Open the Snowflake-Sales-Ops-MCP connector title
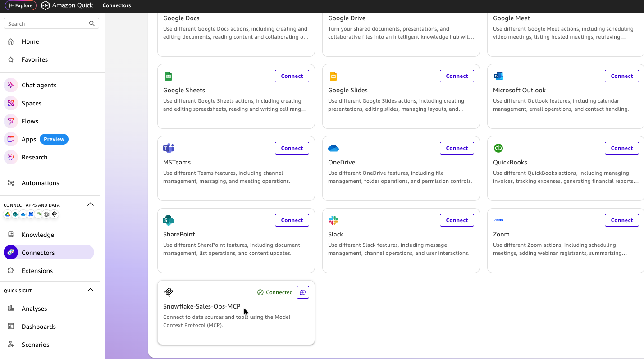This screenshot has height=359, width=644. tap(201, 306)
